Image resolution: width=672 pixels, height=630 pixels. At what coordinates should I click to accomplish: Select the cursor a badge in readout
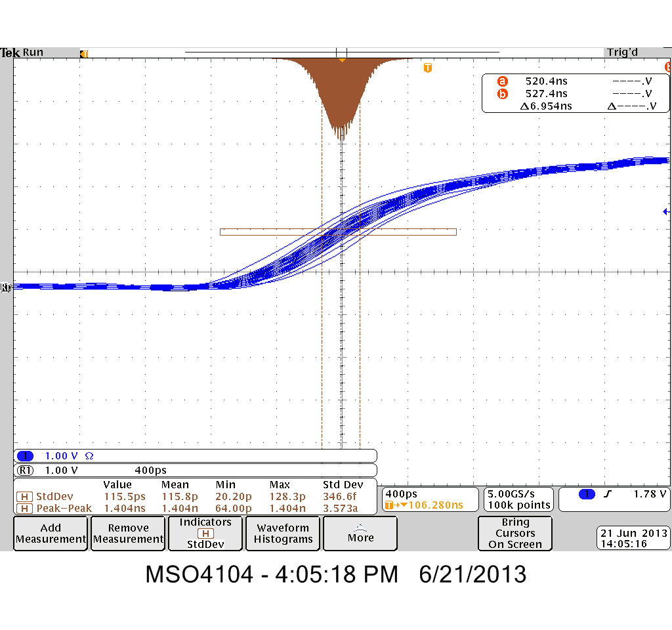[x=502, y=81]
